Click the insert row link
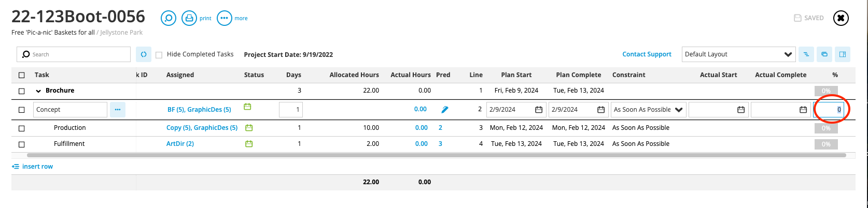This screenshot has width=868, height=208. pyautogui.click(x=33, y=167)
